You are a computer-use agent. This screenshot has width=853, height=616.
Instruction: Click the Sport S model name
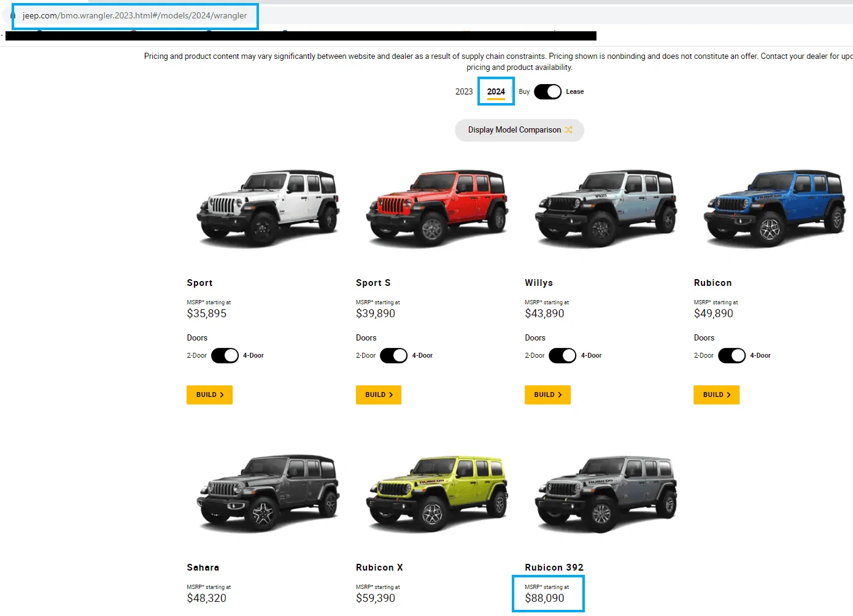(x=373, y=283)
